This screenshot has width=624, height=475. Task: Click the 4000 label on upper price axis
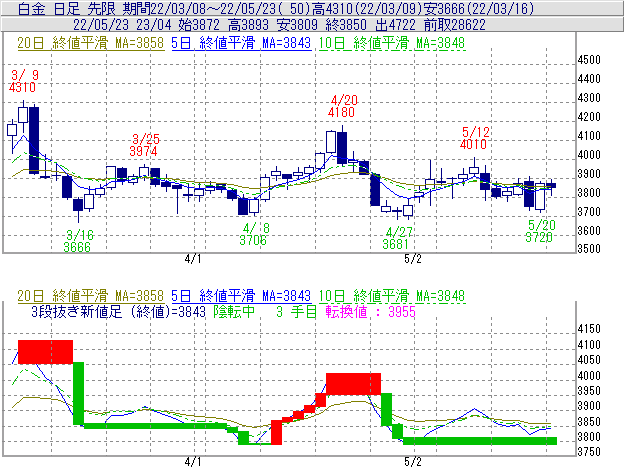coord(589,155)
